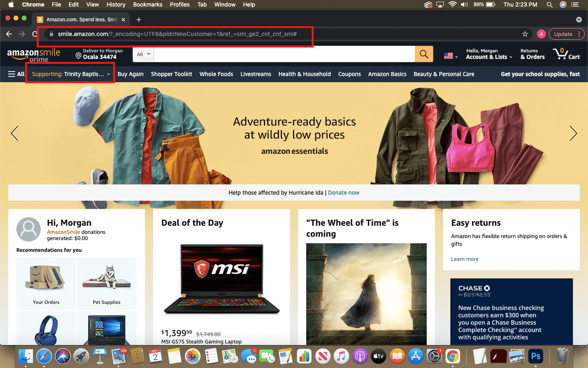Open Notification Center in the menu bar
This screenshot has height=368, width=588.
tap(575, 5)
